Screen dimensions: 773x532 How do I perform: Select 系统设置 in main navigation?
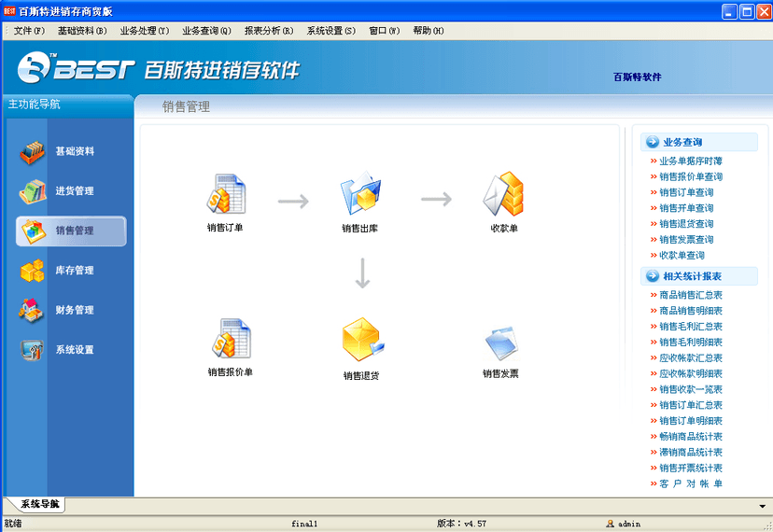click(71, 350)
